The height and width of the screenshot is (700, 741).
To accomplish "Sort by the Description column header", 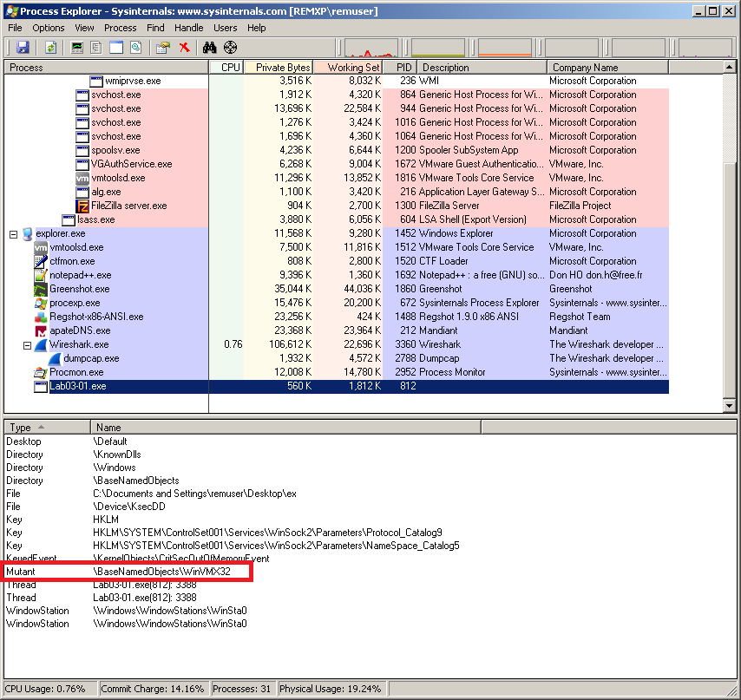I will point(482,68).
